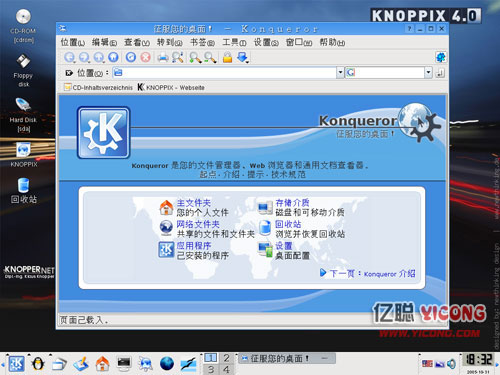Open the 帮助 (Help) menu
The image size is (500, 375).
click(332, 43)
